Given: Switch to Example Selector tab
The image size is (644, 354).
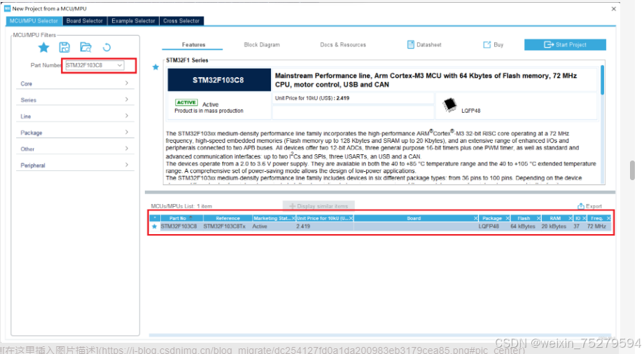Looking at the screenshot, I should tap(133, 20).
